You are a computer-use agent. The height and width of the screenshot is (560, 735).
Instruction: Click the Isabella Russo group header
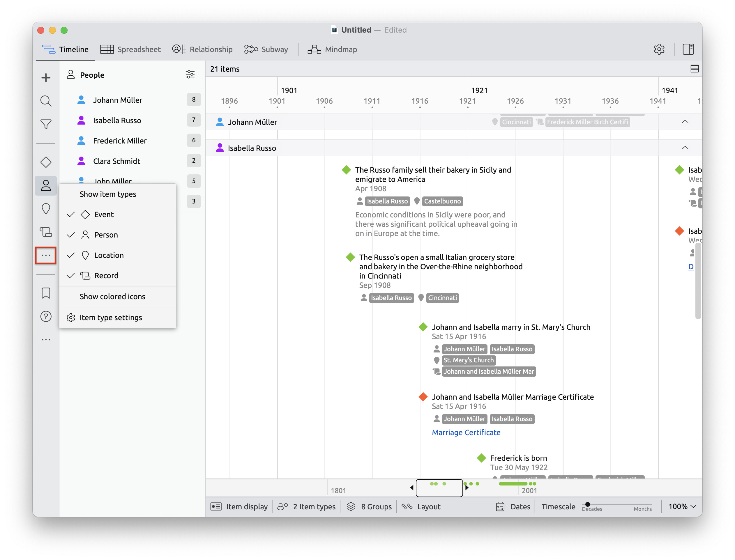pos(453,148)
